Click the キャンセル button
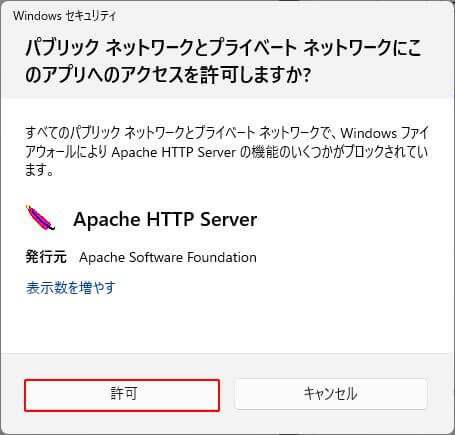This screenshot has width=455, height=435. 330,394
